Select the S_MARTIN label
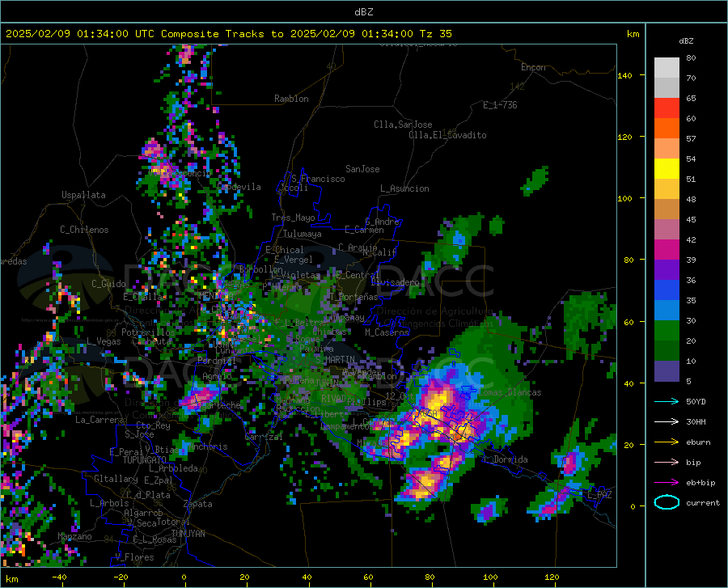This screenshot has width=728, height=588. coord(335,359)
